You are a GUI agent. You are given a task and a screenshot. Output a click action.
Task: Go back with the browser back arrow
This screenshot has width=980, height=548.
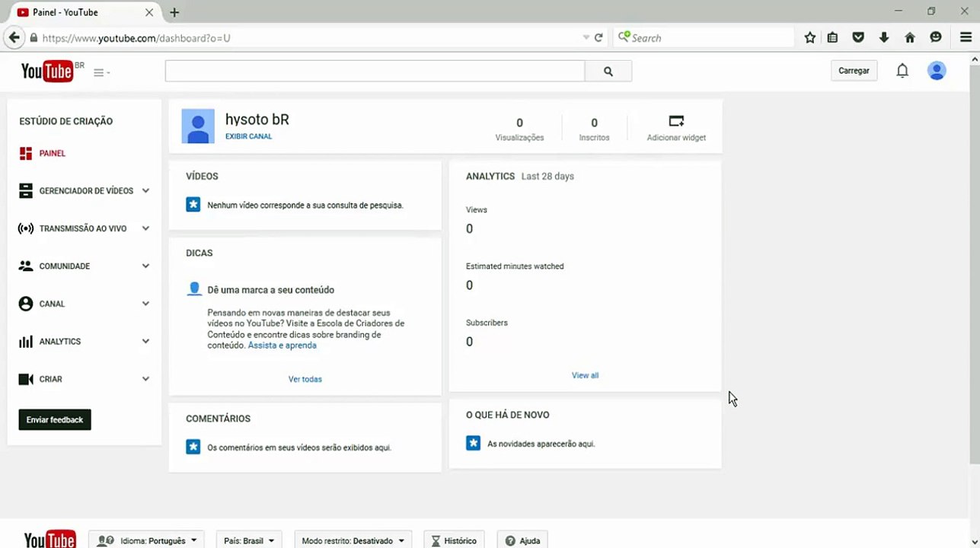coord(14,37)
